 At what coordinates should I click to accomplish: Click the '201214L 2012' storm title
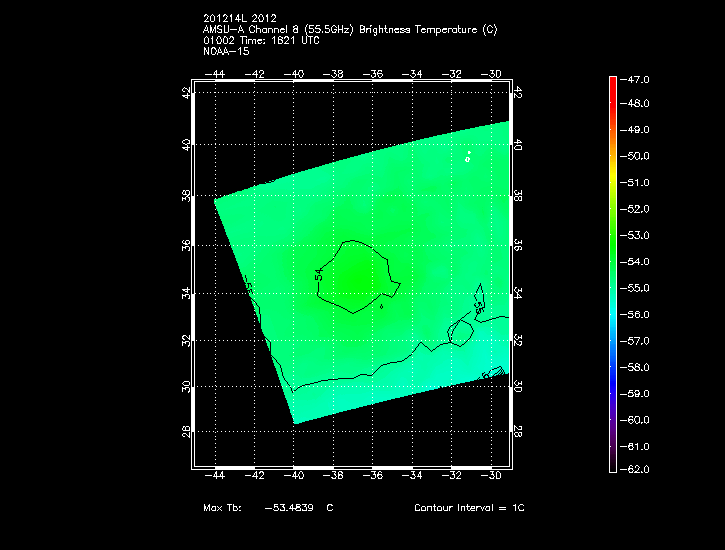point(238,18)
